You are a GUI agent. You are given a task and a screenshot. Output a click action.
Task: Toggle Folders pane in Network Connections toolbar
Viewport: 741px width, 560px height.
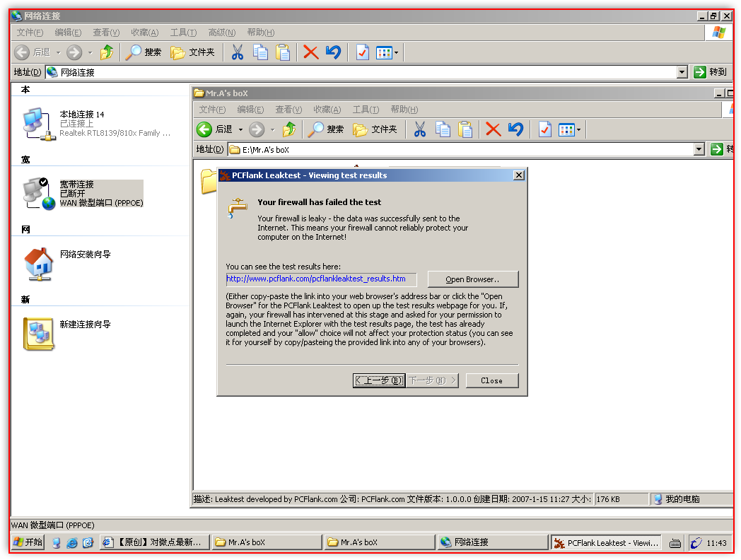192,52
